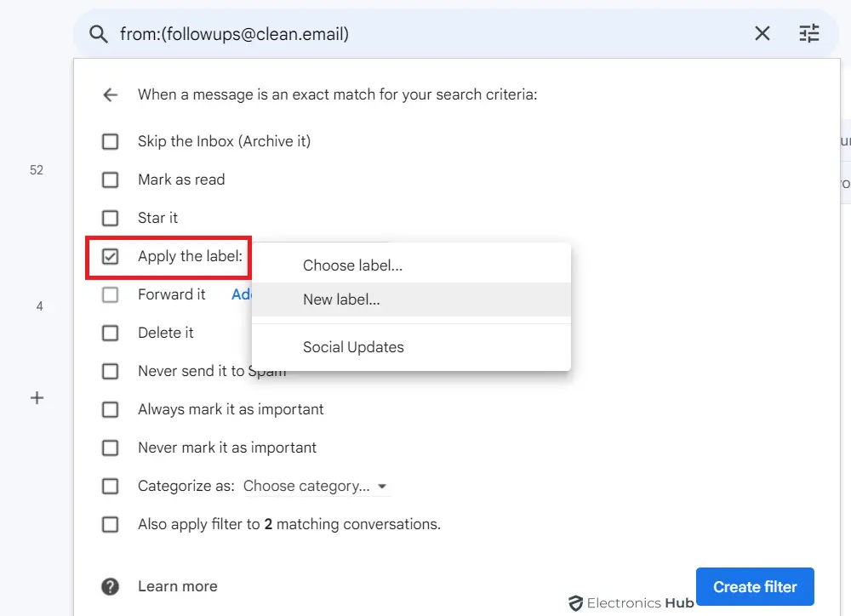Open the Learn more link
This screenshot has height=616, width=851.
click(177, 586)
